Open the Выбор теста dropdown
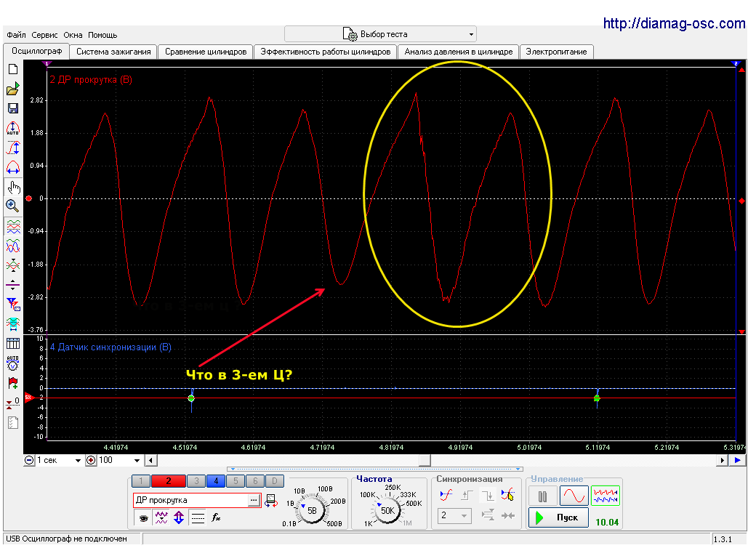756x548 pixels. 380,34
